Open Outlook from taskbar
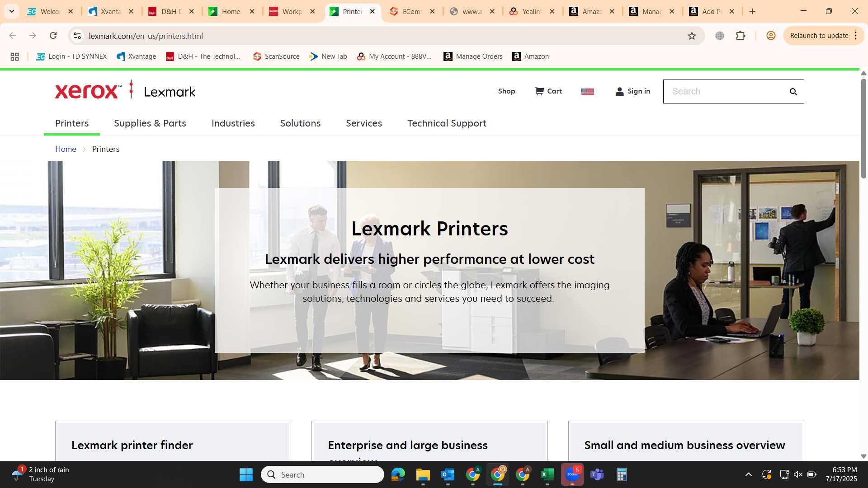This screenshot has width=868, height=488. coord(448,474)
